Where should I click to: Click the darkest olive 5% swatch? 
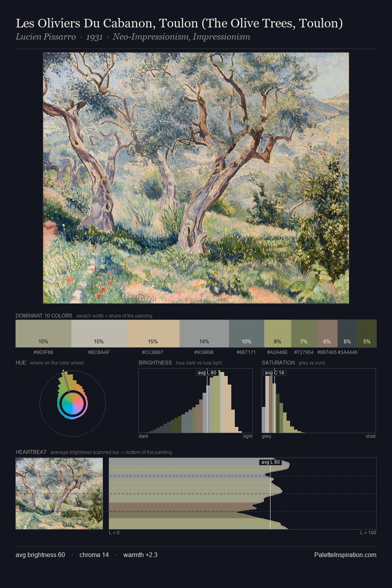pos(367,334)
